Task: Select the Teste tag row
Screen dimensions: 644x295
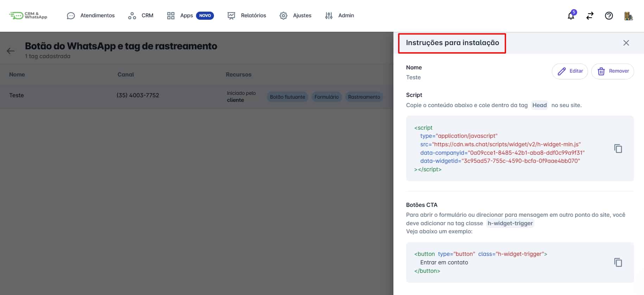Action: pyautogui.click(x=196, y=96)
